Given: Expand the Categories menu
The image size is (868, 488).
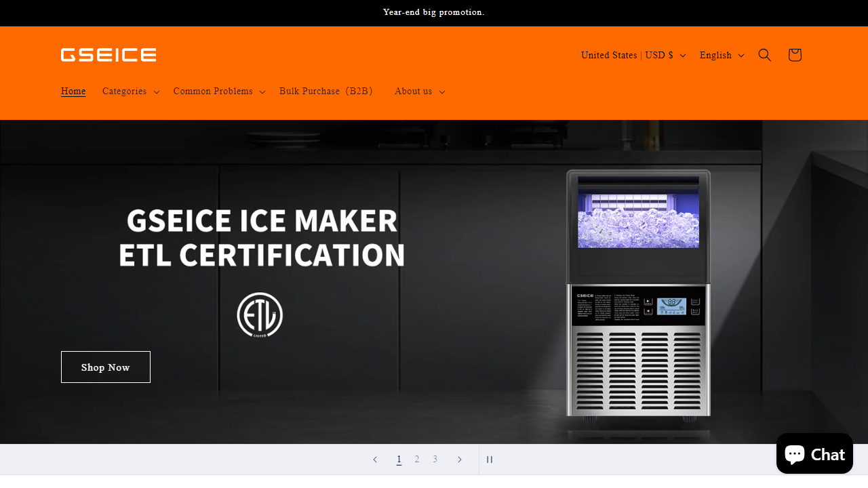Looking at the screenshot, I should (x=131, y=91).
